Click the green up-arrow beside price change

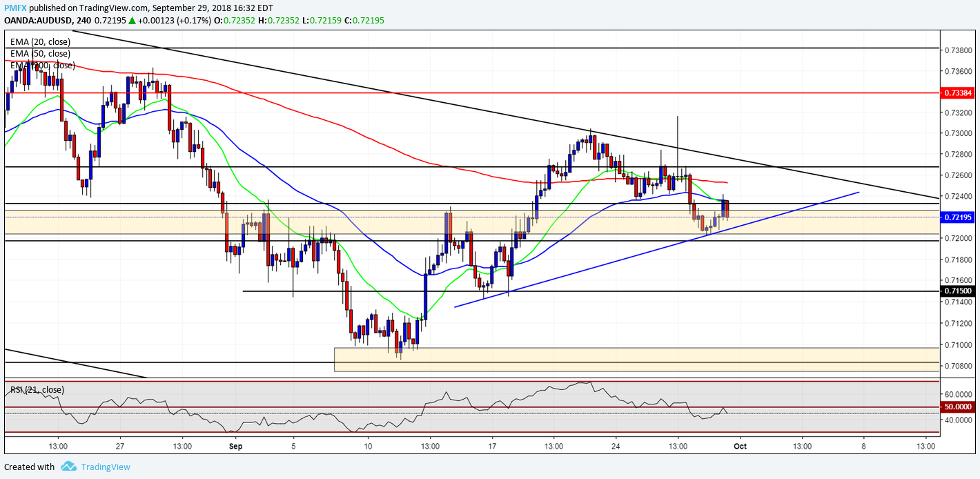point(131,21)
